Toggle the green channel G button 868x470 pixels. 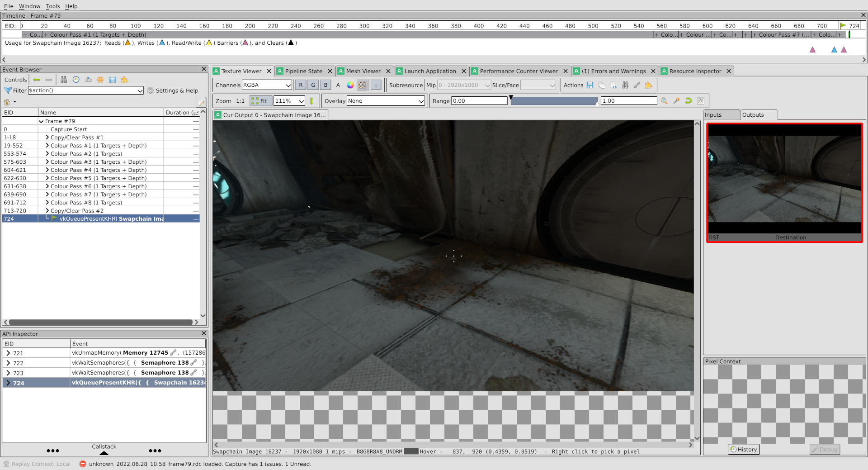click(x=313, y=85)
